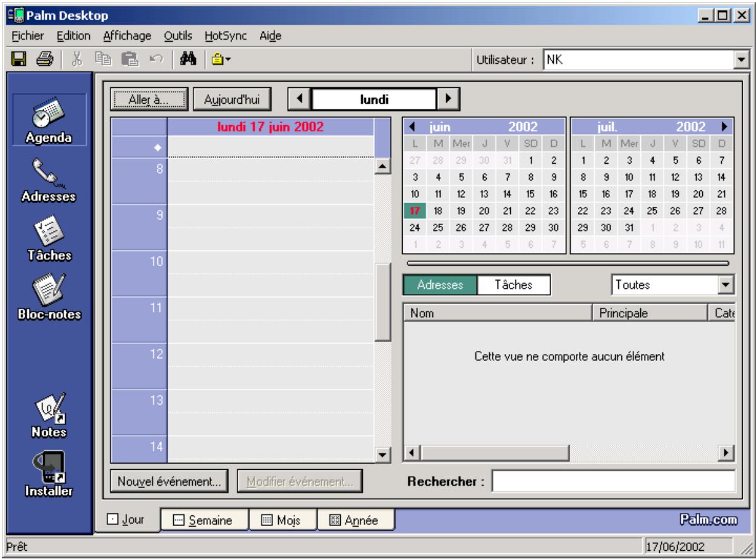Screen dimensions: 756x559
Task: Open the Tâches module in sidebar
Action: tap(49, 238)
